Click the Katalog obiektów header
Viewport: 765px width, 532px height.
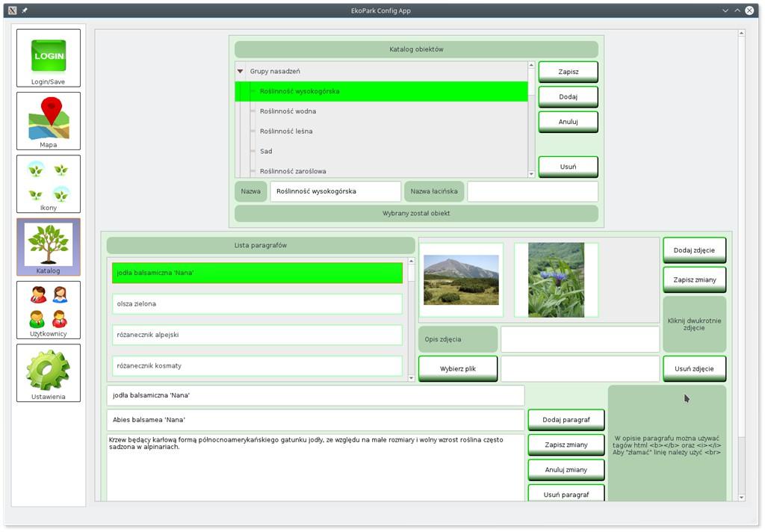pos(416,49)
